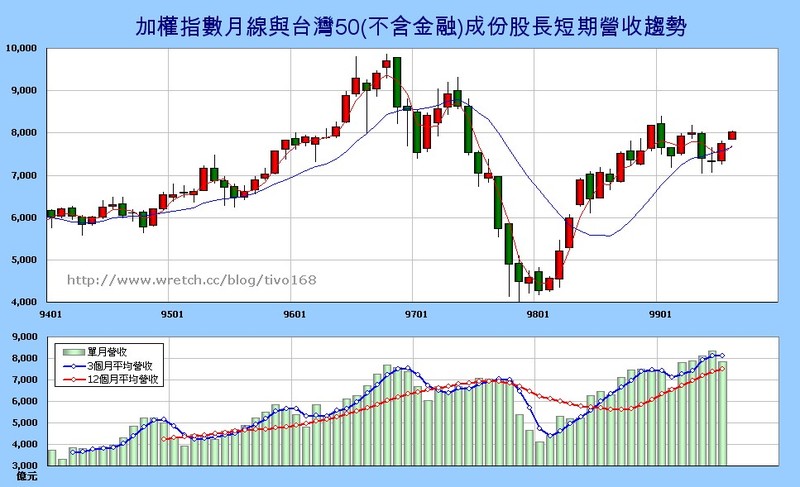The width and height of the screenshot is (800, 487).
Task: Click the 億元 unit label
Action: pyautogui.click(x=27, y=476)
